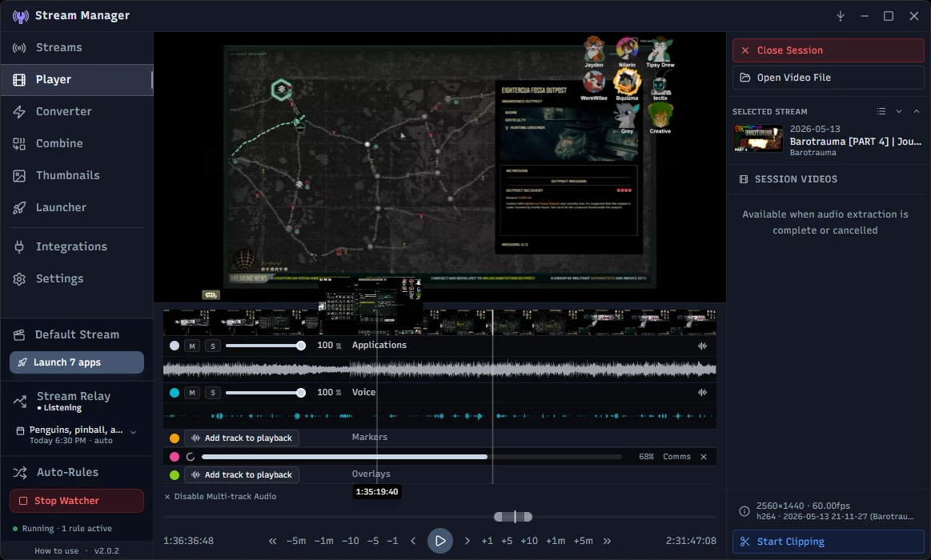Screen dimensions: 931x560
Task: Open the Default Stream section
Action: [x=77, y=335]
